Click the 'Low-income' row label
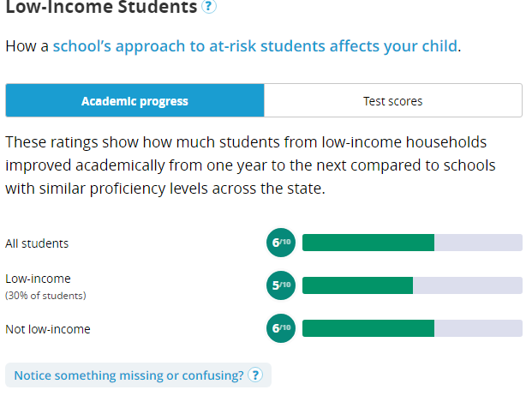The width and height of the screenshot is (532, 408). (38, 279)
